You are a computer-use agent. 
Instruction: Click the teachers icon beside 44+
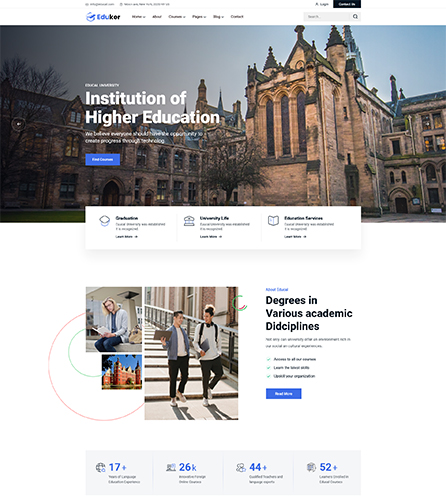[x=241, y=467]
